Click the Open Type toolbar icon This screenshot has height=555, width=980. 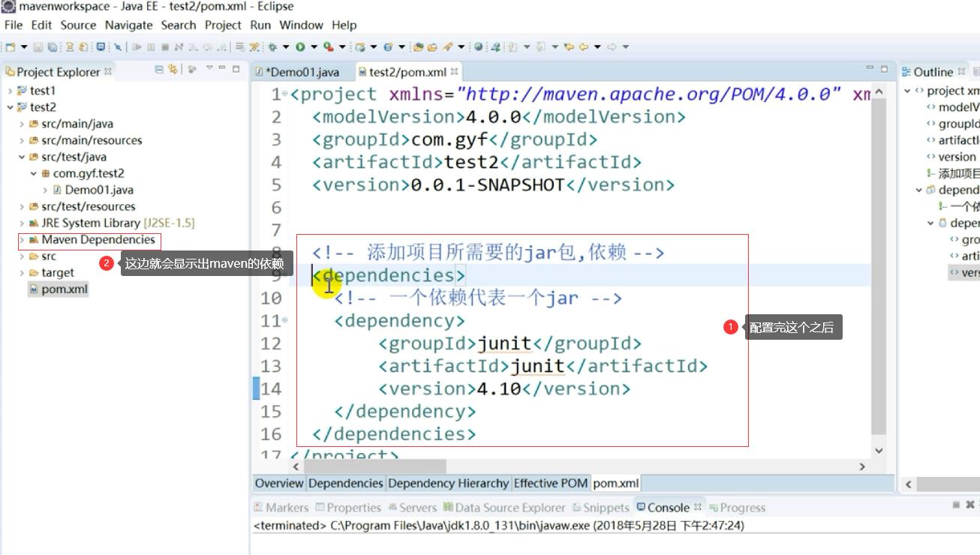click(418, 46)
